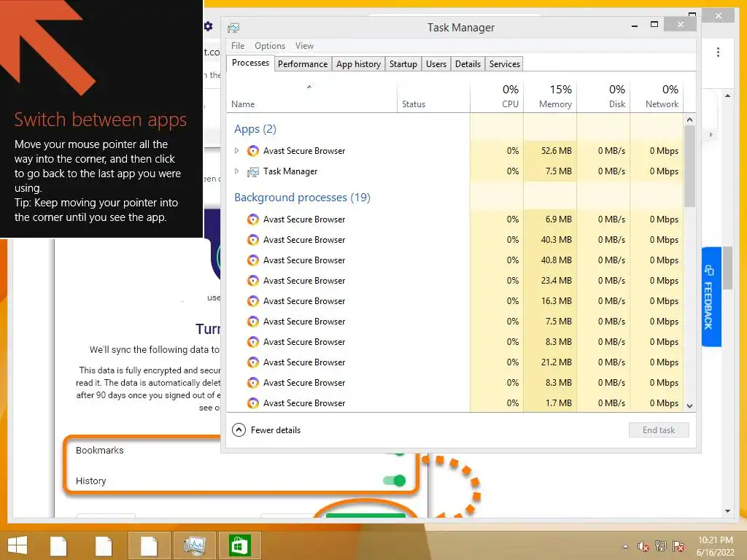Viewport: 747px width, 560px height.
Task: Sort by the Network column header
Action: pyautogui.click(x=657, y=97)
